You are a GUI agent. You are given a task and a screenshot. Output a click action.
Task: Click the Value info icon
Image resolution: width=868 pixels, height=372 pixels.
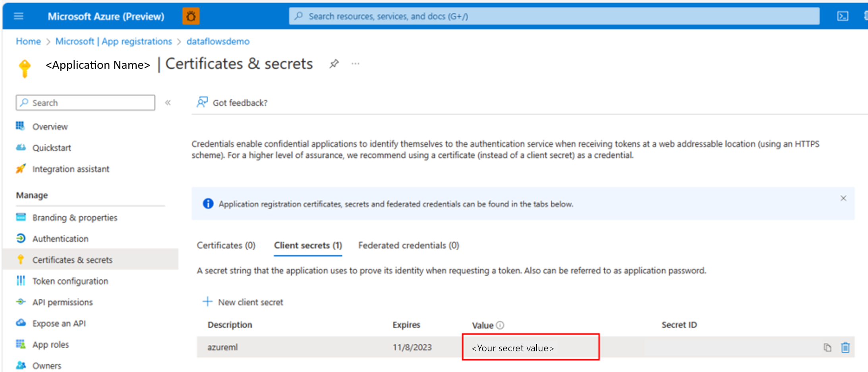(x=500, y=325)
